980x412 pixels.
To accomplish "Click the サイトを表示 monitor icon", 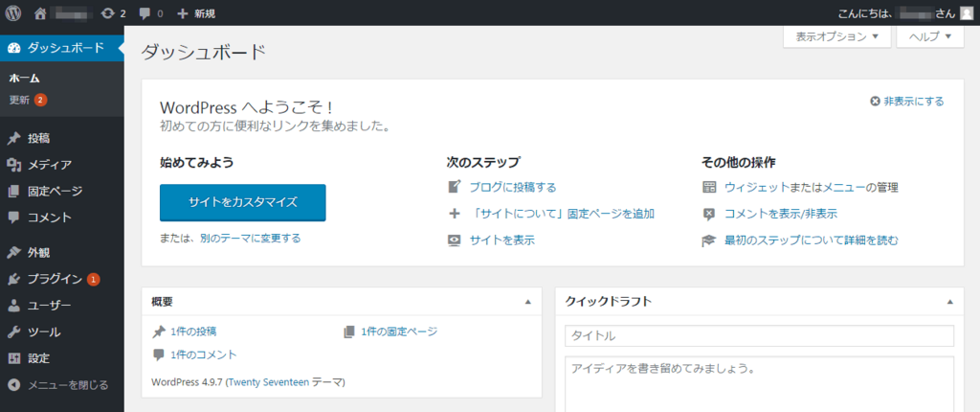I will tap(455, 240).
